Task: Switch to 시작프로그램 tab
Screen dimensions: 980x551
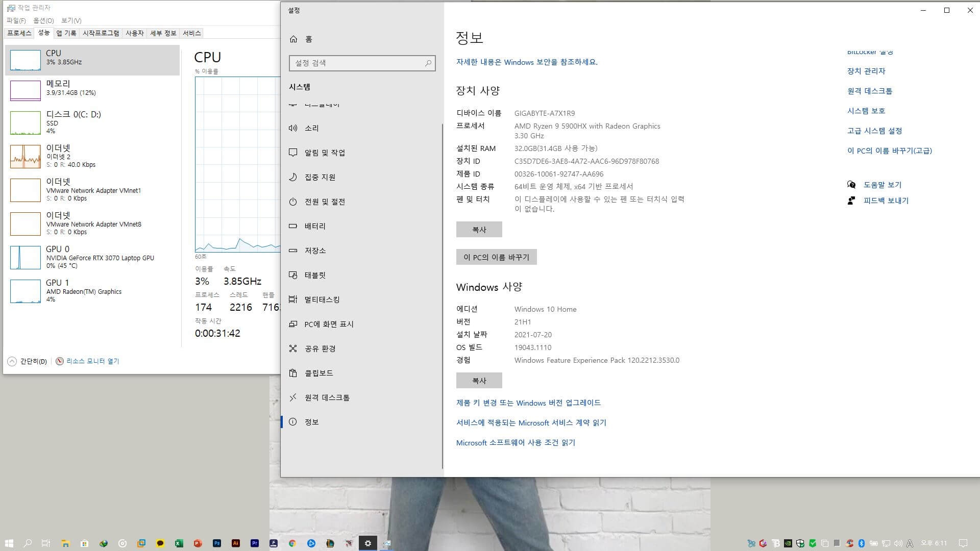Action: 101,33
